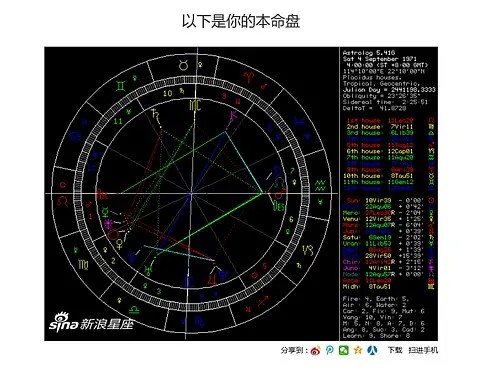Share the chart to Sina Weibo
Image resolution: width=500 pixels, height=370 pixels.
pos(315,350)
